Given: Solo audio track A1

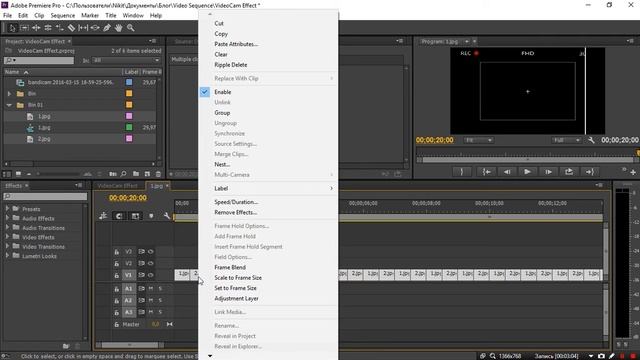Looking at the screenshot, I should click(160, 289).
